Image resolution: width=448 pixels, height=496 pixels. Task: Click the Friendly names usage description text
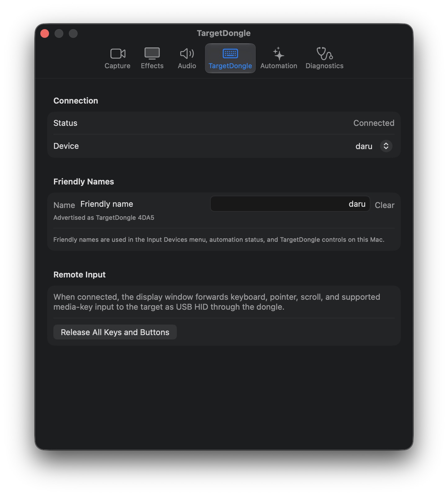tap(219, 240)
